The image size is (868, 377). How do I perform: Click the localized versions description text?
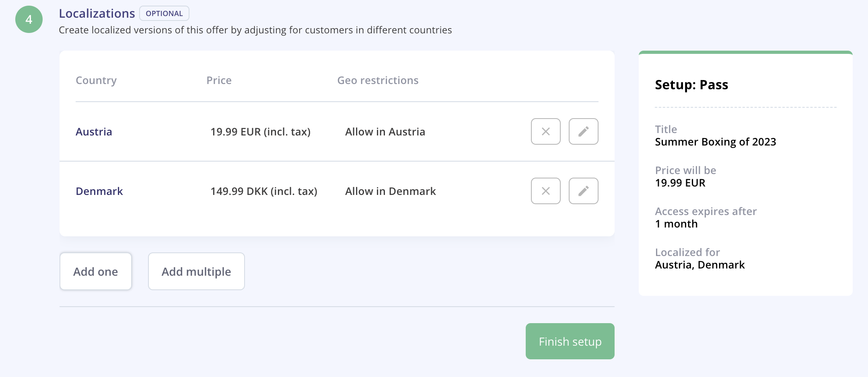(255, 30)
